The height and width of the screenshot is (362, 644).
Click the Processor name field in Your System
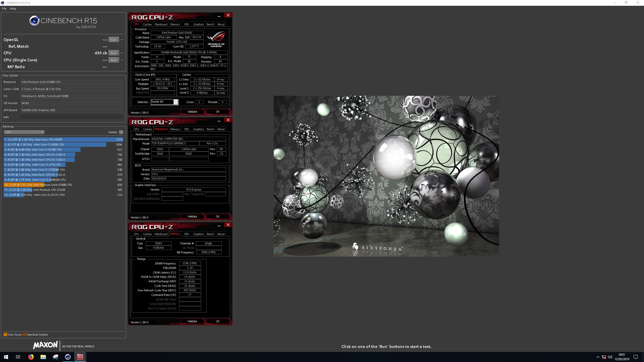point(72,82)
